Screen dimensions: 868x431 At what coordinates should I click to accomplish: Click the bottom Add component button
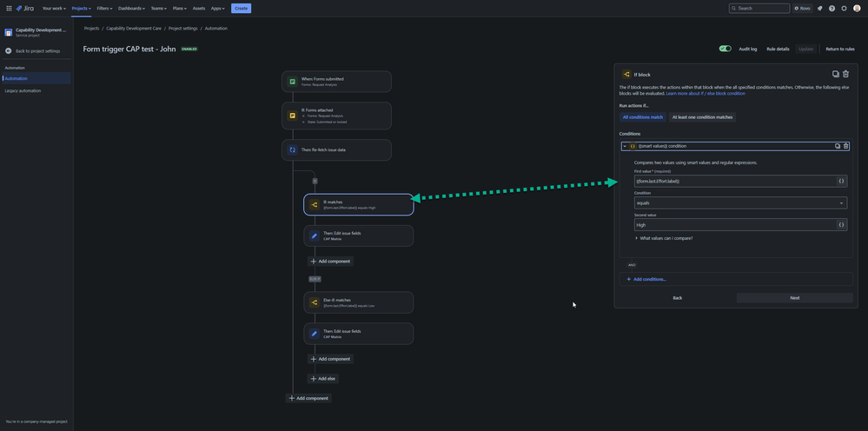tap(308, 398)
